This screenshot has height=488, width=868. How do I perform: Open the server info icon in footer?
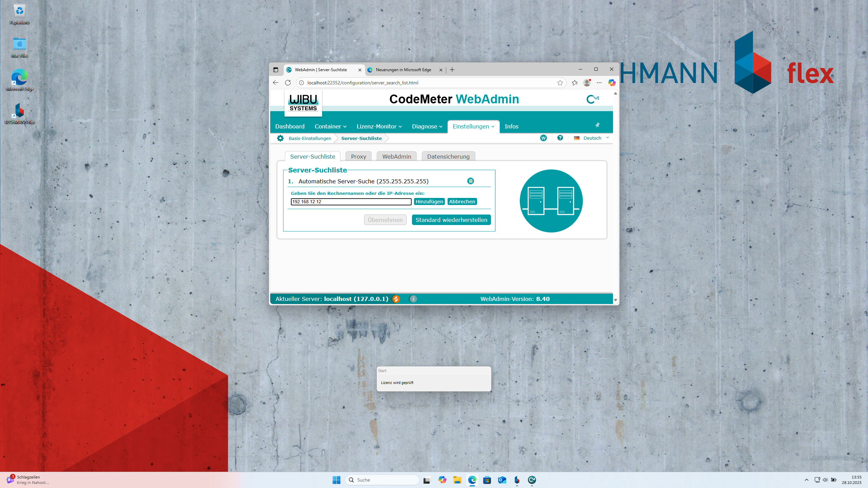point(413,299)
